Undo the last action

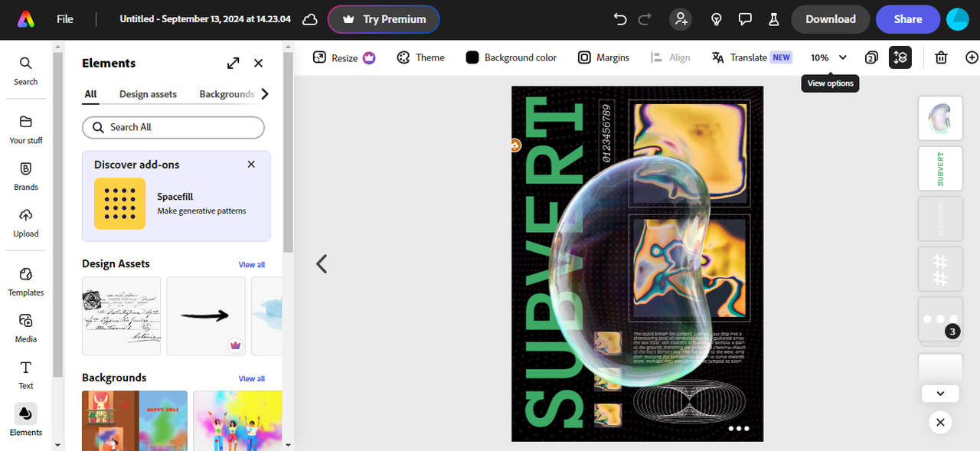[x=620, y=19]
